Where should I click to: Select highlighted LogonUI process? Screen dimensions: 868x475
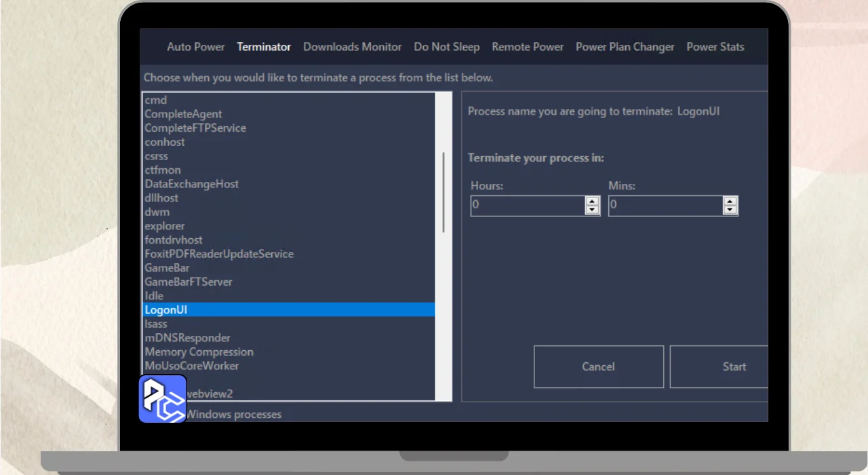(x=289, y=309)
